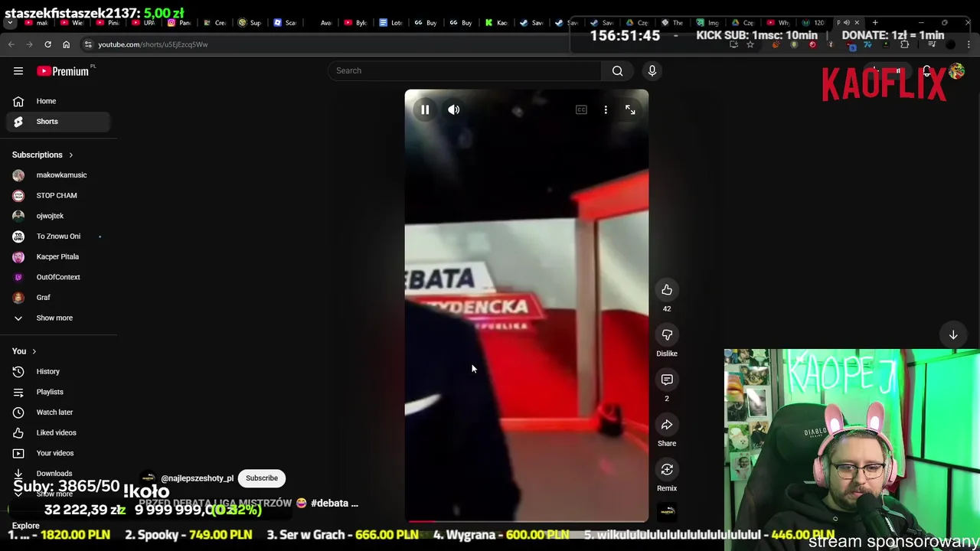
Task: Reload the page
Action: click(47, 44)
